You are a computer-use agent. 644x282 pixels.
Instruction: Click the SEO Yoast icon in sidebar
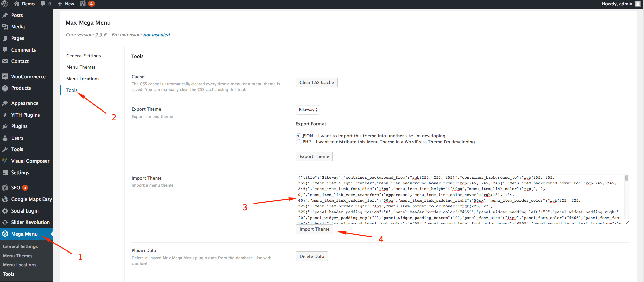click(5, 188)
